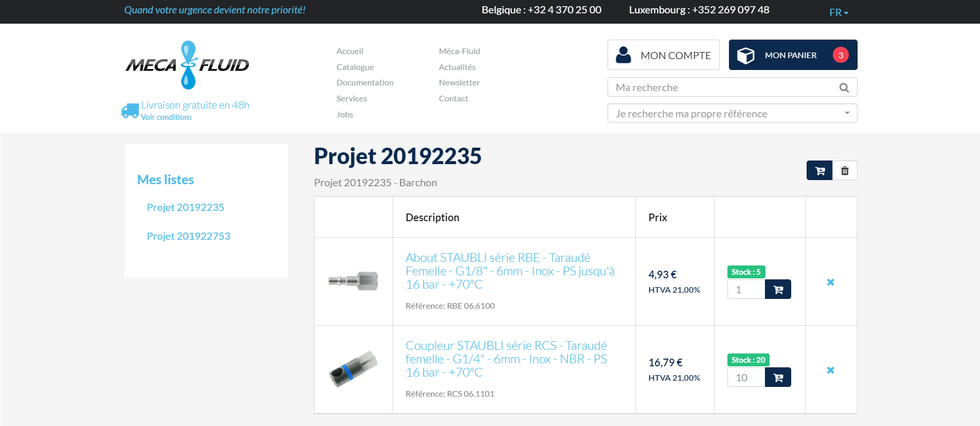Open 'Je recherche ma propre référence' dropdown
This screenshot has height=426, width=980.
(x=732, y=113)
